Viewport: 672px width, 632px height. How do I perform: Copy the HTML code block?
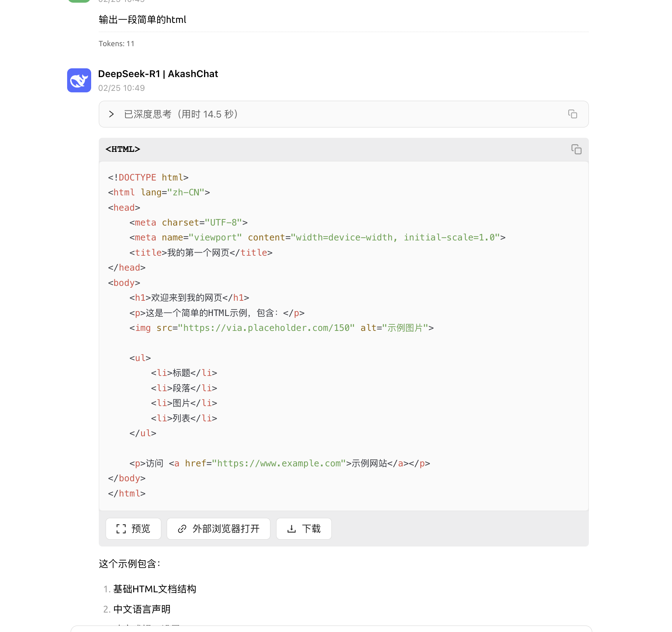(576, 149)
